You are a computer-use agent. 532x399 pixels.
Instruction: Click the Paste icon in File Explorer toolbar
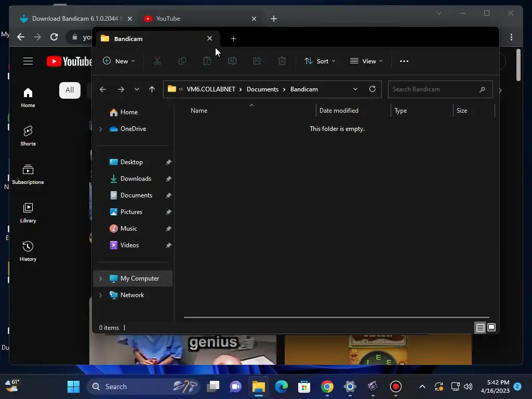tap(207, 61)
